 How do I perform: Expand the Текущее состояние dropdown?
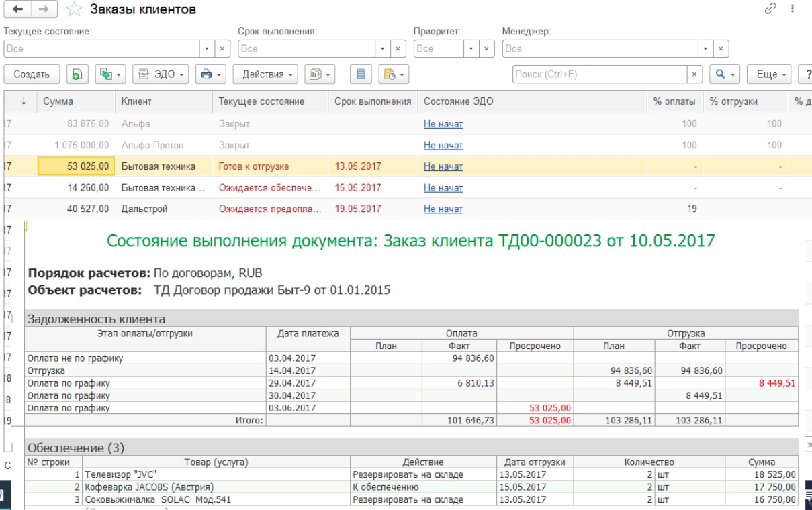point(206,49)
